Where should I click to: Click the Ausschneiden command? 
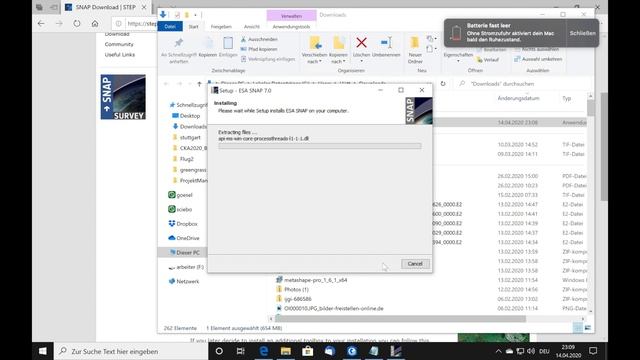260,39
